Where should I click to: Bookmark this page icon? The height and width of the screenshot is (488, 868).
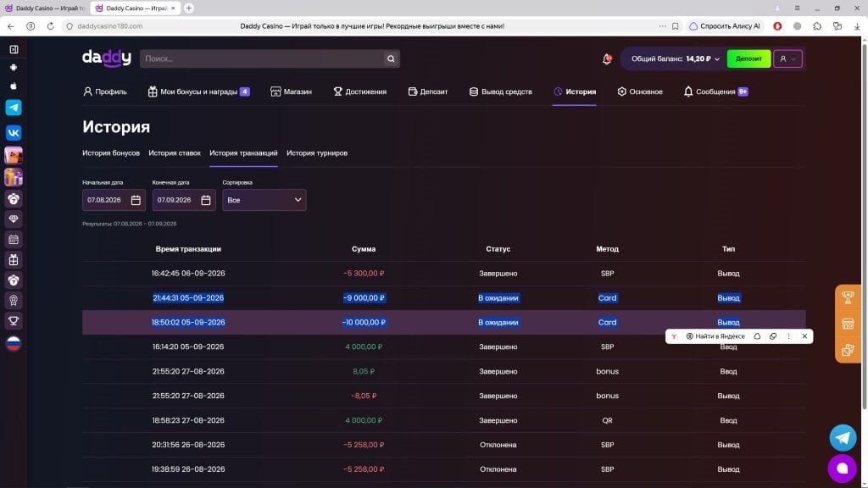tap(676, 26)
